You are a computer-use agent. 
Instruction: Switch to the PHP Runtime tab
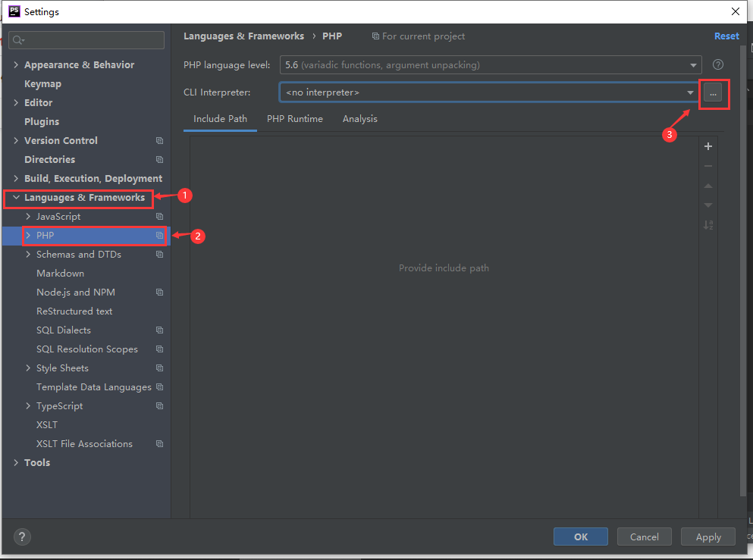tap(295, 119)
